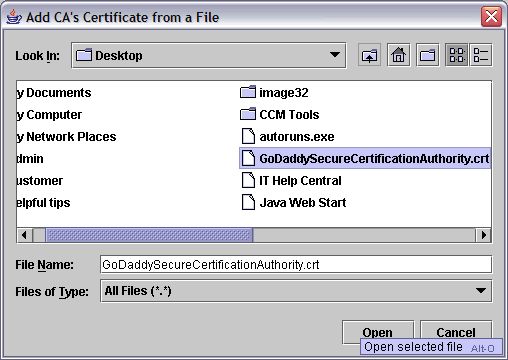Click the IT Help Central file icon
Image resolution: width=508 pixels, height=360 pixels.
point(248,180)
